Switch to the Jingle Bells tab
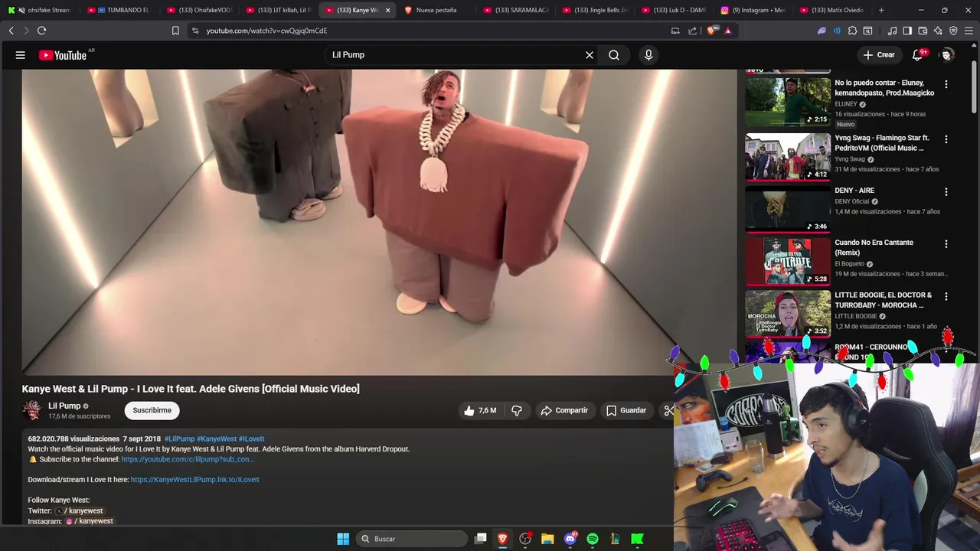Viewport: 980px width, 551px height. coord(595,10)
